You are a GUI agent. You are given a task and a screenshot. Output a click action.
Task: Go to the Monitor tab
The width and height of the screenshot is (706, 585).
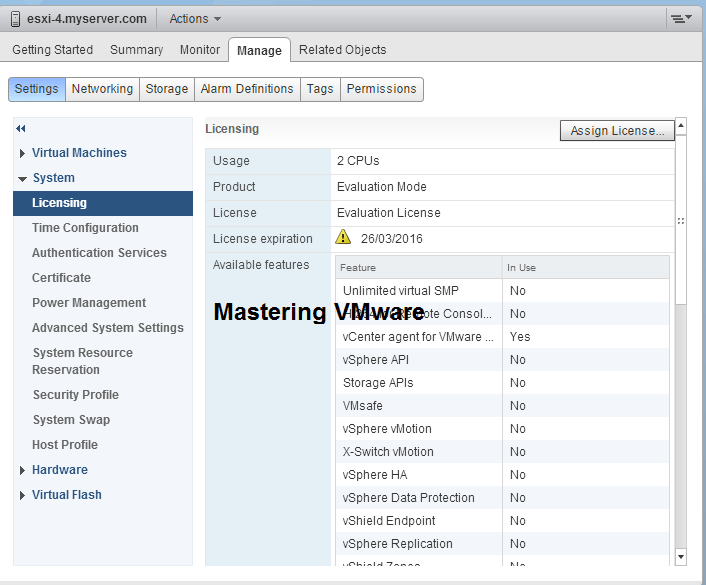[200, 50]
